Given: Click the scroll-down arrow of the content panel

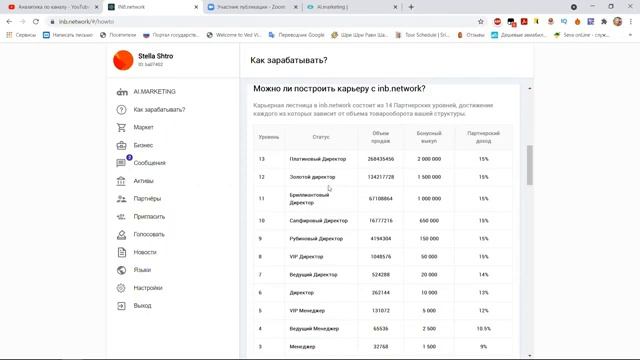Looking at the screenshot, I should pyautogui.click(x=530, y=356).
